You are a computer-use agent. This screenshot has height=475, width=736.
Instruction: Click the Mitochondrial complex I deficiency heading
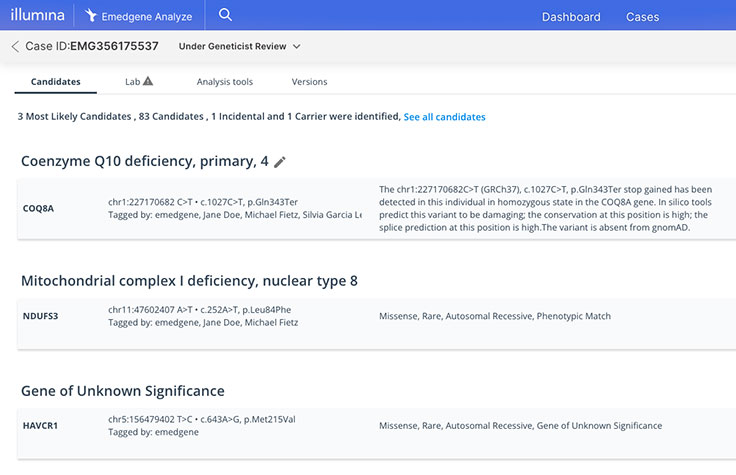189,281
